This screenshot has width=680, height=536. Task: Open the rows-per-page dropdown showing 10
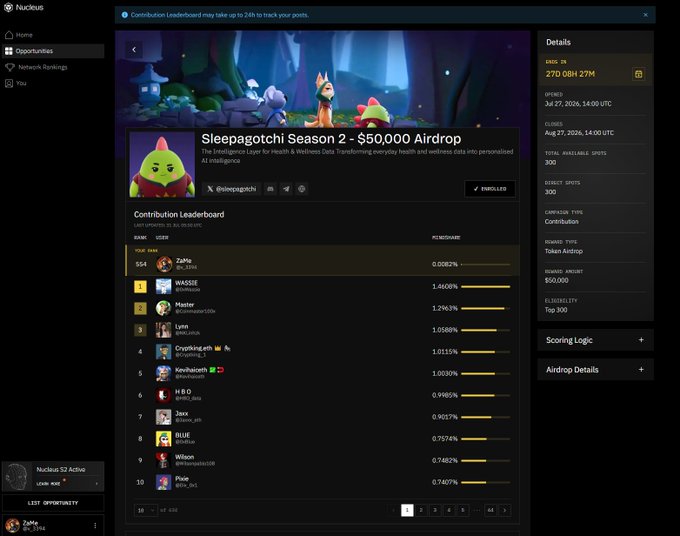pyautogui.click(x=146, y=510)
